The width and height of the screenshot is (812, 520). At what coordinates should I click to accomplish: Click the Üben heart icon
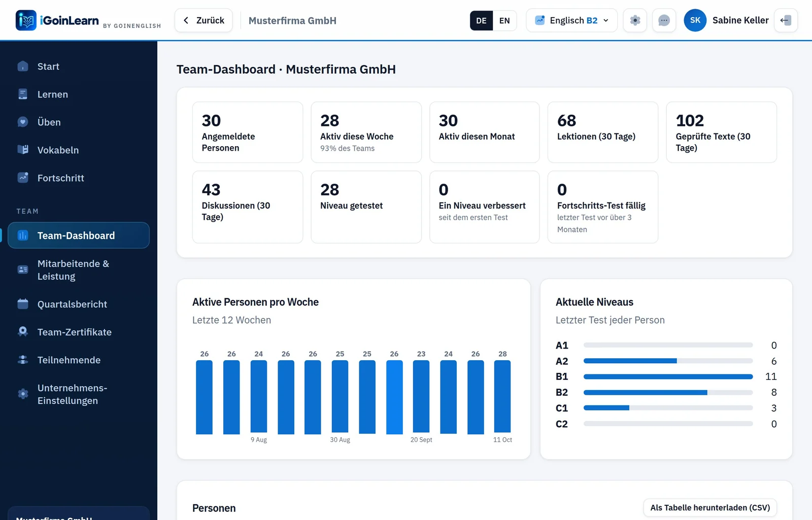pyautogui.click(x=23, y=122)
